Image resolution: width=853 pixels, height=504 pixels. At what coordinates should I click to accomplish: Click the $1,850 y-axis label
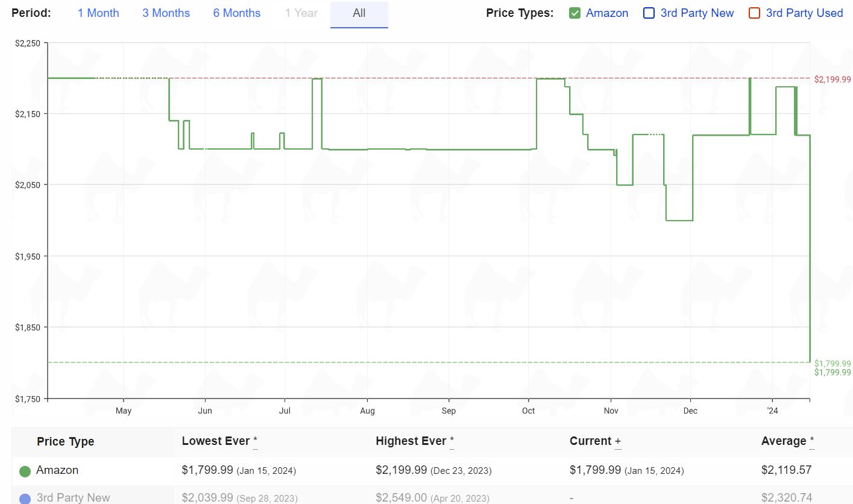point(28,327)
